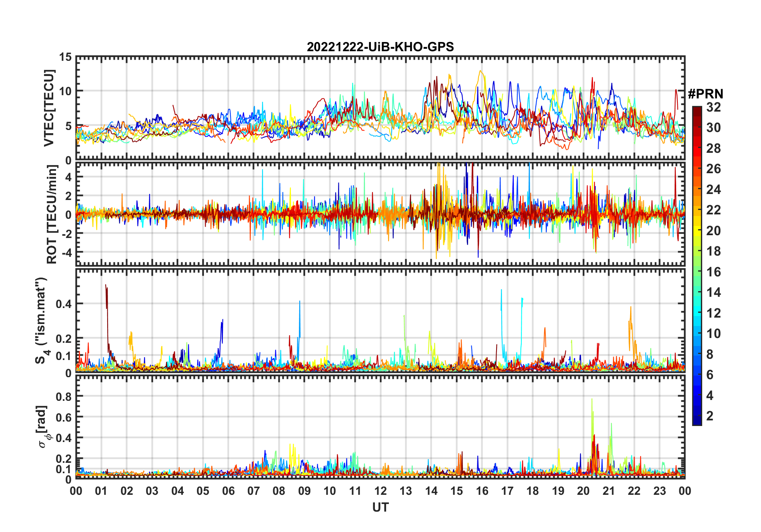The width and height of the screenshot is (761, 532).
Task: Select colorbar tick label 20
Action: (713, 230)
